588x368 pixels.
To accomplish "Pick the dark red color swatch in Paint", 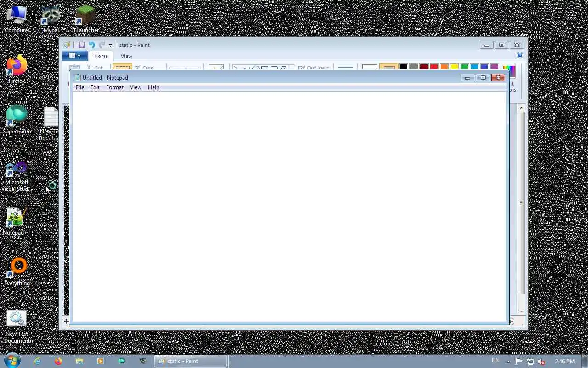I will pos(424,67).
